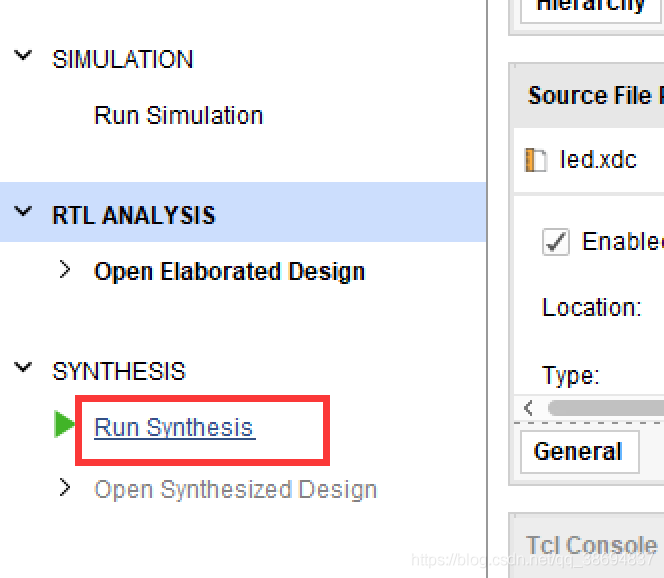Expand Open Elaborated Design arrow
This screenshot has width=664, height=578.
[x=65, y=269]
